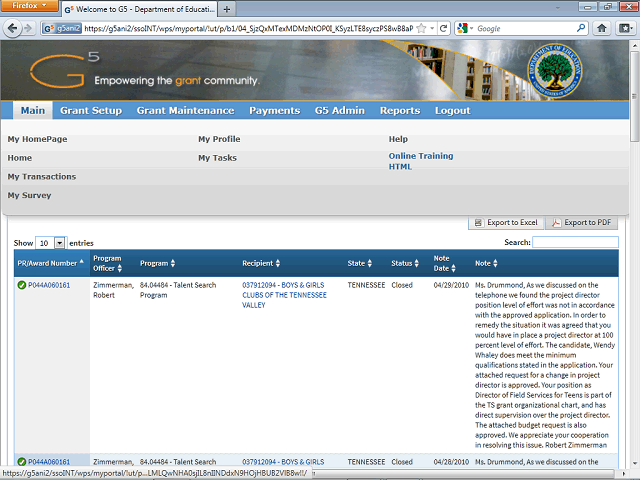640x480 pixels.
Task: Click the Department of Education seal
Action: pos(555,71)
